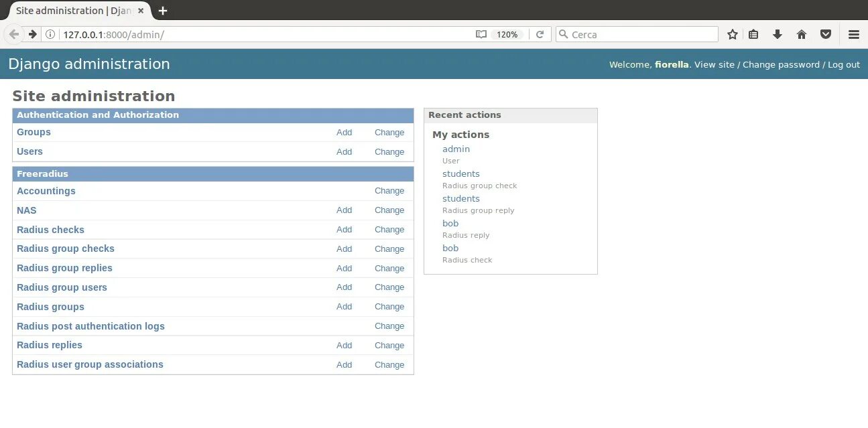Screen dimensions: 868x428
Task: Open the Django administration header link
Action: click(89, 64)
